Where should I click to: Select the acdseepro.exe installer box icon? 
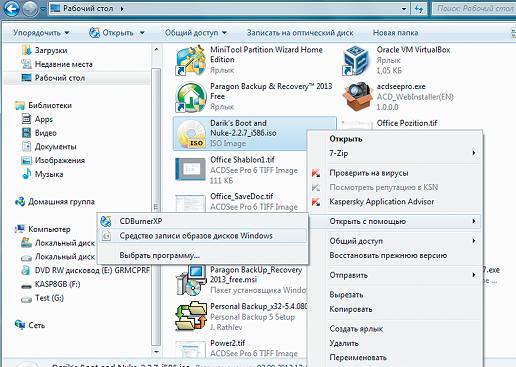point(357,97)
